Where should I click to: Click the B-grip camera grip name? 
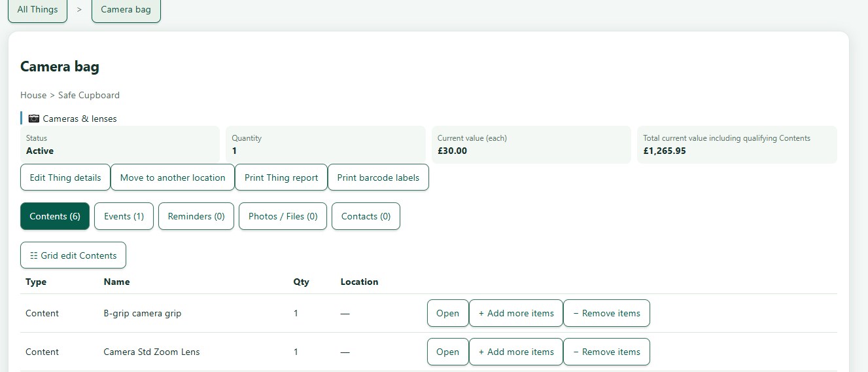[143, 313]
